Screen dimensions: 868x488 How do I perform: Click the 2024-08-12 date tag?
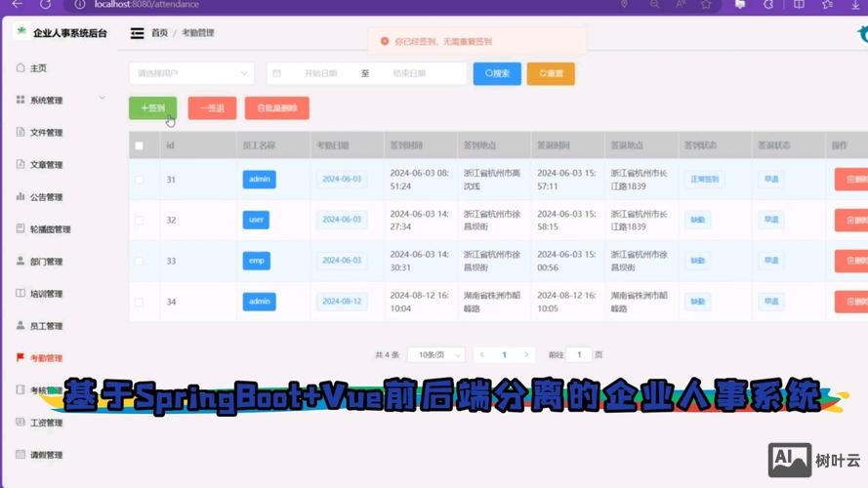(342, 302)
